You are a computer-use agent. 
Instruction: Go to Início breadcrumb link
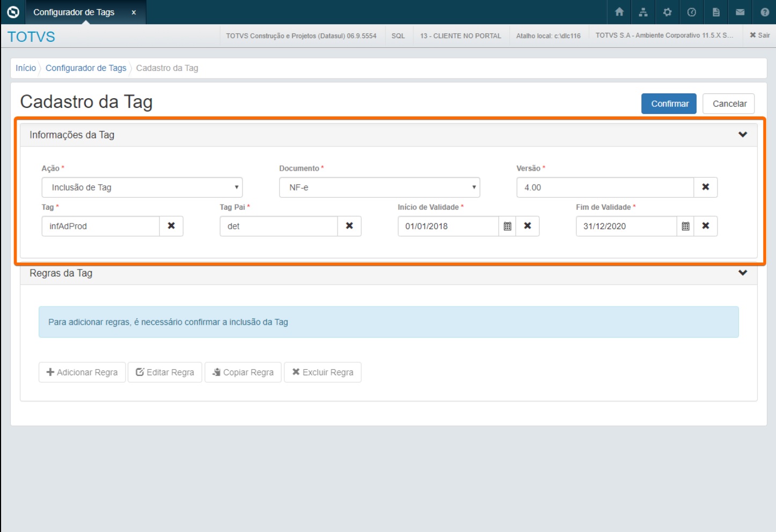26,68
